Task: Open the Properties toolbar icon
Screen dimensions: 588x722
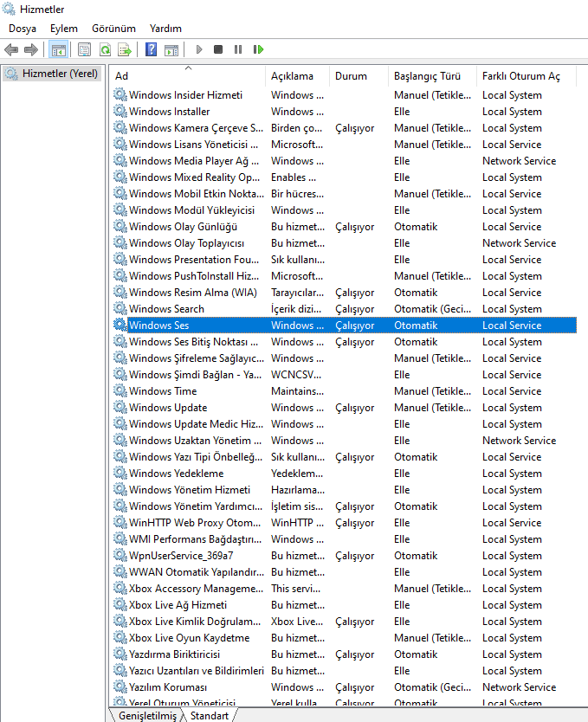Action: tap(84, 49)
